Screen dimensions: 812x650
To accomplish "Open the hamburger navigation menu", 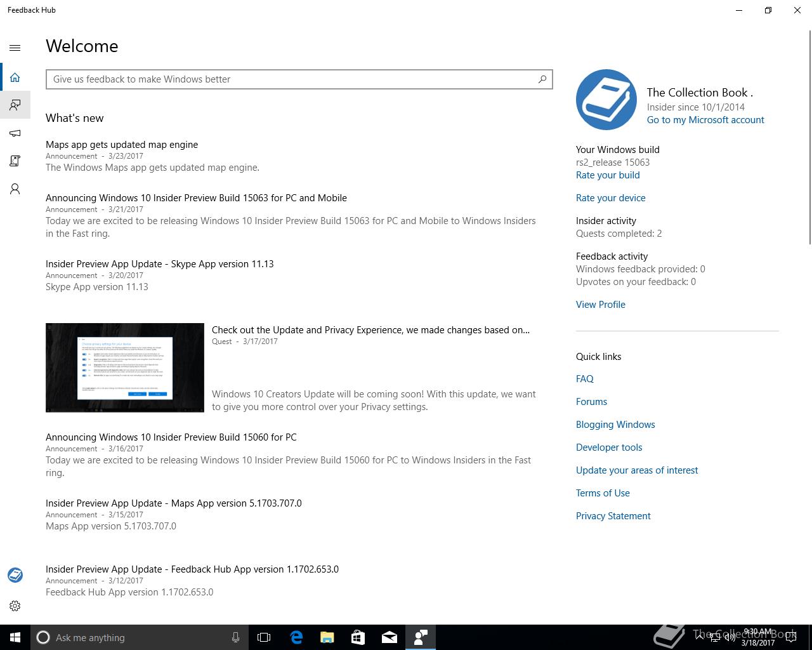I will [15, 48].
